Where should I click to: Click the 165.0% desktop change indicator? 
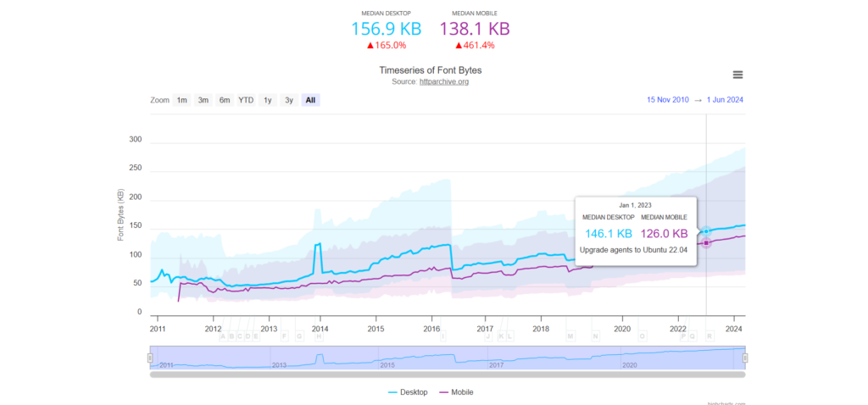click(x=387, y=46)
